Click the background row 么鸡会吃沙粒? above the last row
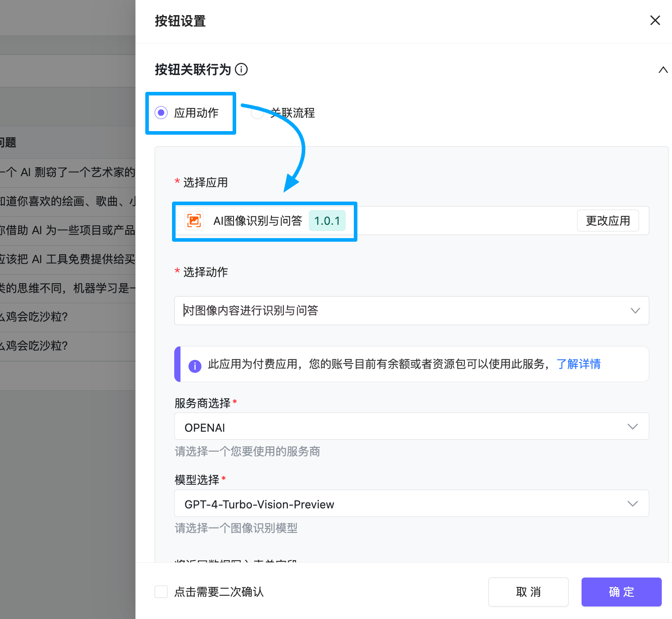Viewport: 672px width, 619px height. pos(68,318)
